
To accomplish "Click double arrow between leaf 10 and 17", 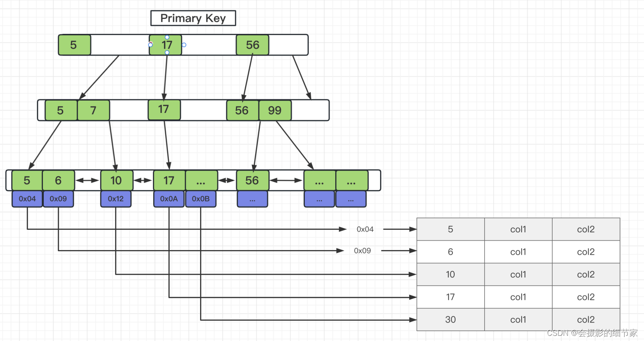I will click(143, 181).
